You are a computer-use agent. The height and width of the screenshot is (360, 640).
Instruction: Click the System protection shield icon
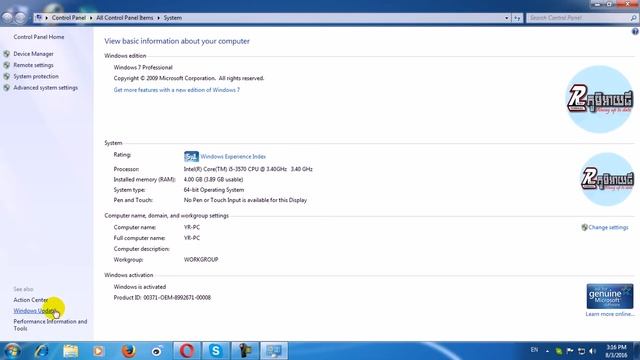point(7,76)
